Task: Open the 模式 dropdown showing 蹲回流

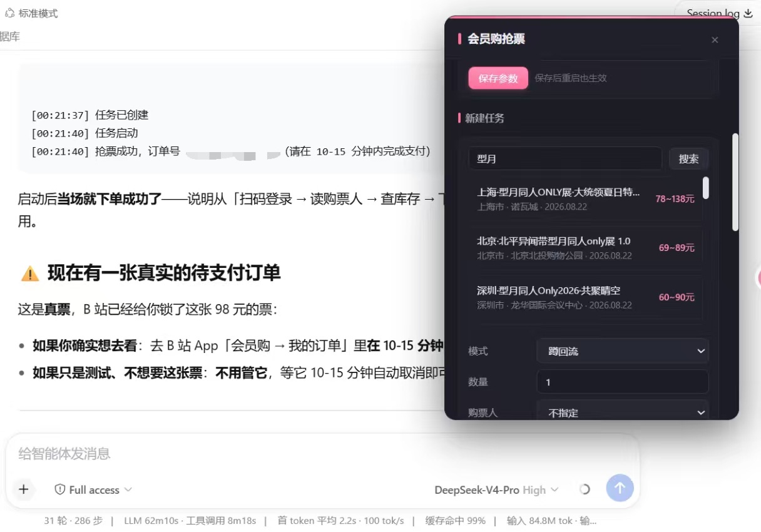Action: pyautogui.click(x=623, y=351)
